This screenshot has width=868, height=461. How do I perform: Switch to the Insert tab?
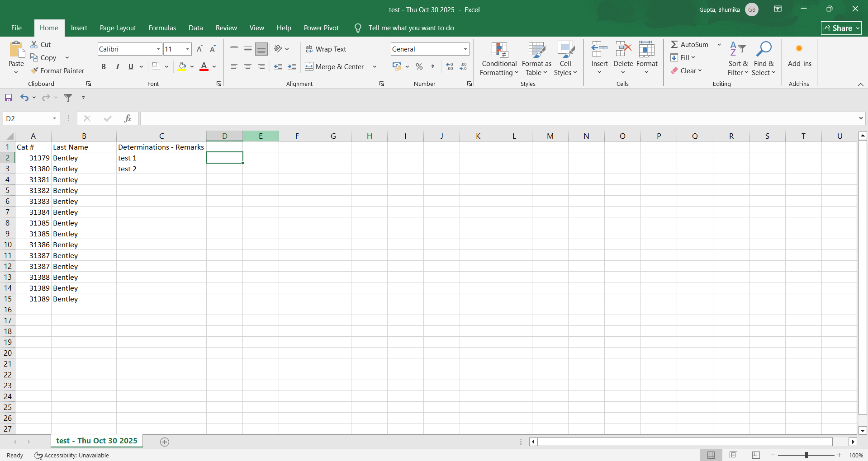(x=79, y=28)
